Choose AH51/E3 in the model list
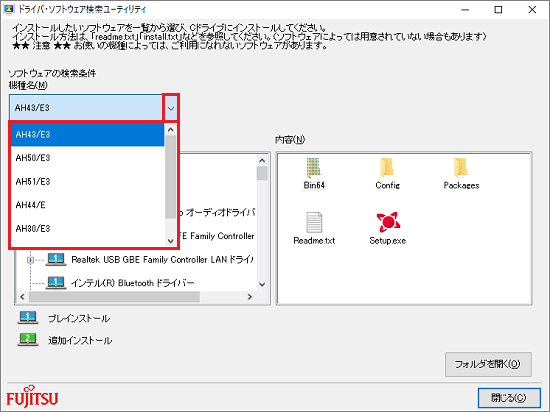Image resolution: width=550 pixels, height=412 pixels. point(87,182)
